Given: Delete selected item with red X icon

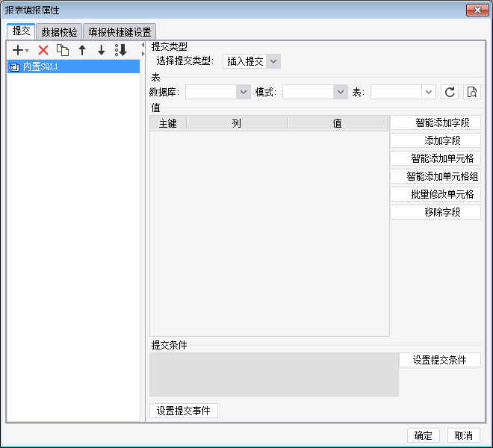Looking at the screenshot, I should [x=43, y=50].
